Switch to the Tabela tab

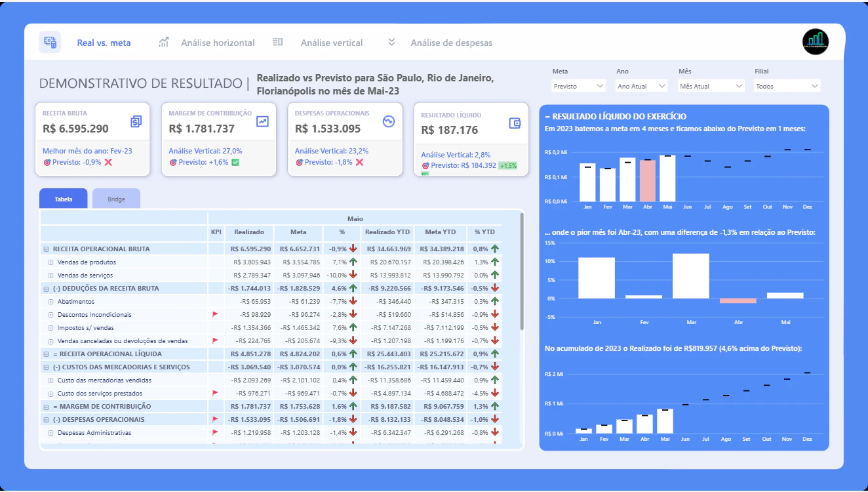[63, 199]
